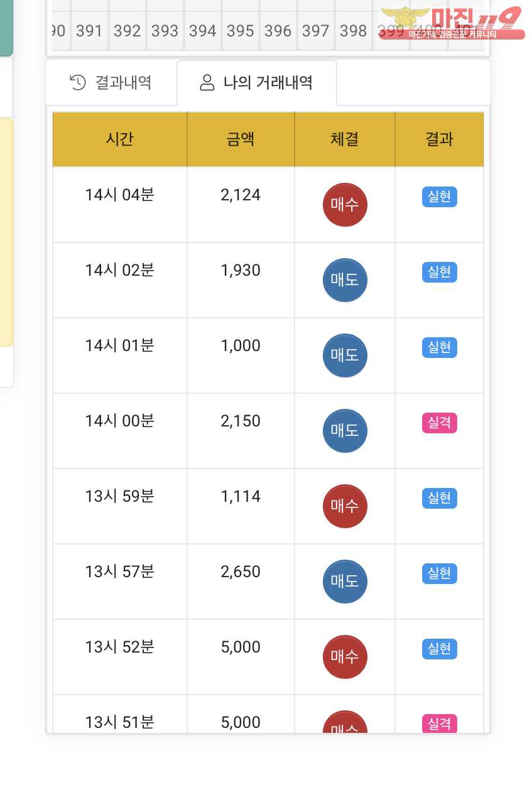Click the blue 매도 circle for 14시 01분
The height and width of the screenshot is (807, 532).
point(345,355)
